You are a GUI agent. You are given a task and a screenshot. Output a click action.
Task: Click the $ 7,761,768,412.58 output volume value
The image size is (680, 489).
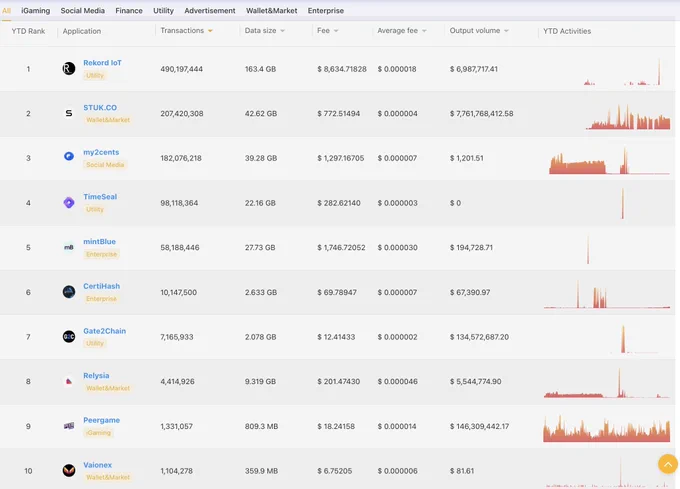[481, 114]
